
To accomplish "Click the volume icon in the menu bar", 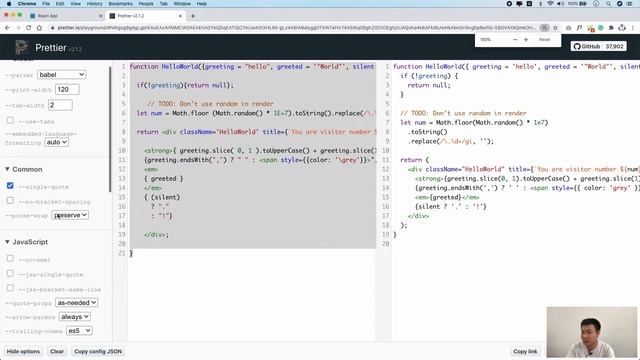I will [x=560, y=4].
